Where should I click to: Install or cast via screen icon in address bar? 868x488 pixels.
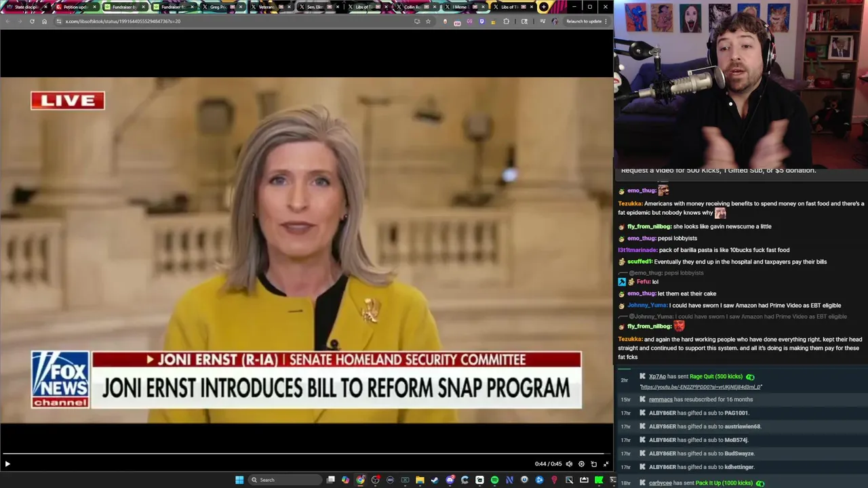coord(416,21)
